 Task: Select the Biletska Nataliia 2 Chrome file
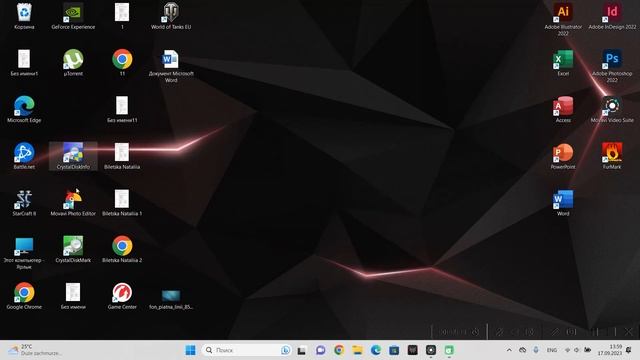coord(122,249)
